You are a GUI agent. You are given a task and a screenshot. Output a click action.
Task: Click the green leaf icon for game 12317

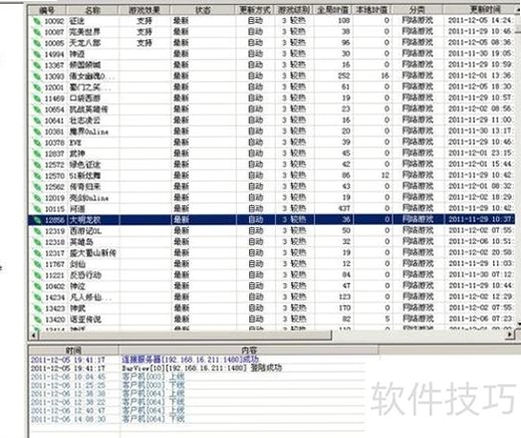pyautogui.click(x=36, y=253)
